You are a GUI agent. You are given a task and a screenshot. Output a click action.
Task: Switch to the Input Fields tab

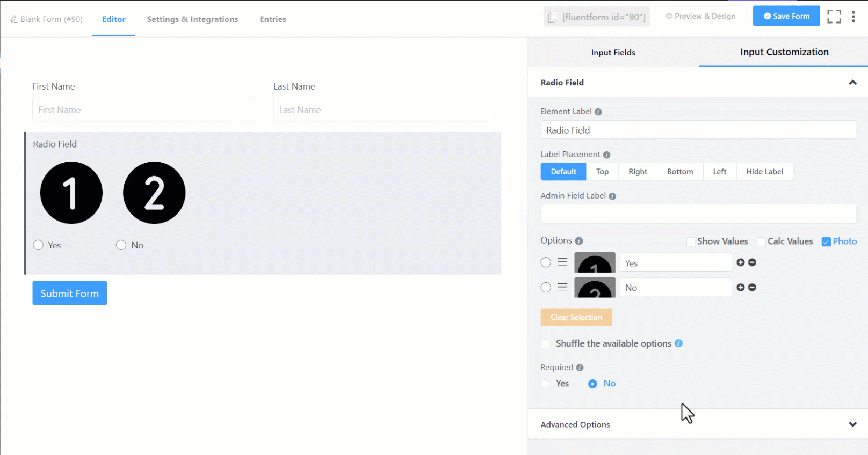[x=613, y=53]
